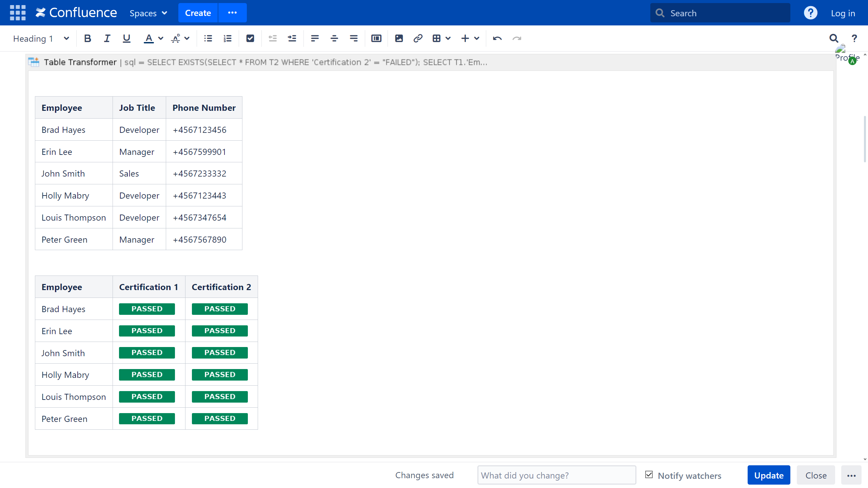Insert a bullet list

click(208, 38)
